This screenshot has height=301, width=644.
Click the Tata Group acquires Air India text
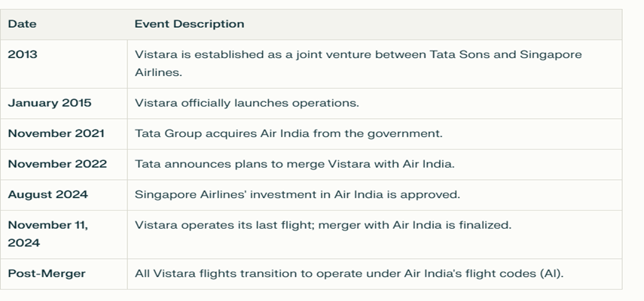pyautogui.click(x=288, y=133)
